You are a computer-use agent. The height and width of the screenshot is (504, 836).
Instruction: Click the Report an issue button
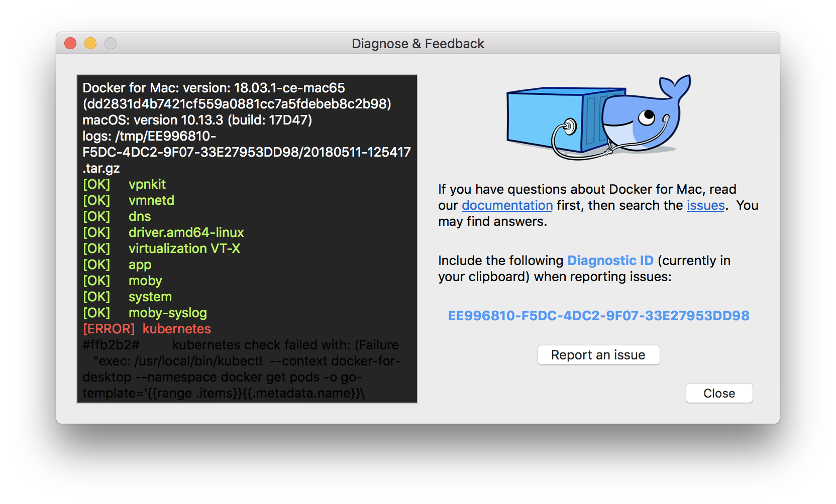[x=598, y=355]
